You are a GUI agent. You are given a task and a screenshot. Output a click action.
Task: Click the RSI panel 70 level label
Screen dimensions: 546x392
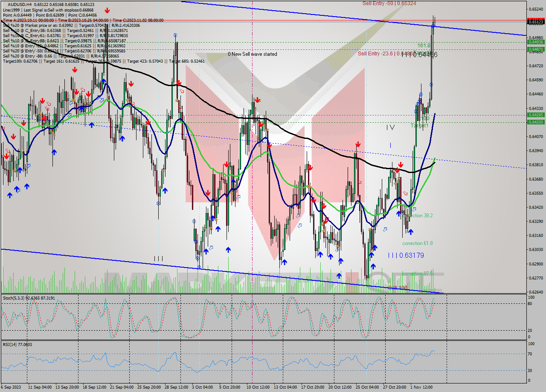529,354
